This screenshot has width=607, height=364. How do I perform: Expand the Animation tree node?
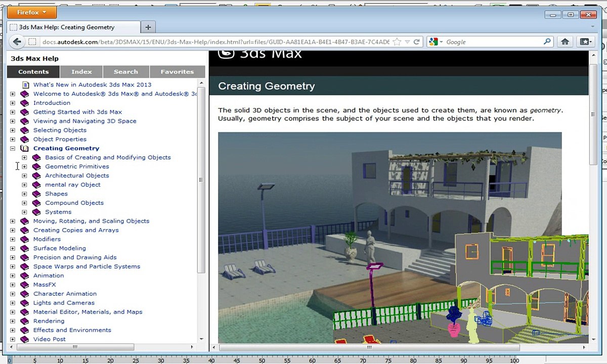13,276
